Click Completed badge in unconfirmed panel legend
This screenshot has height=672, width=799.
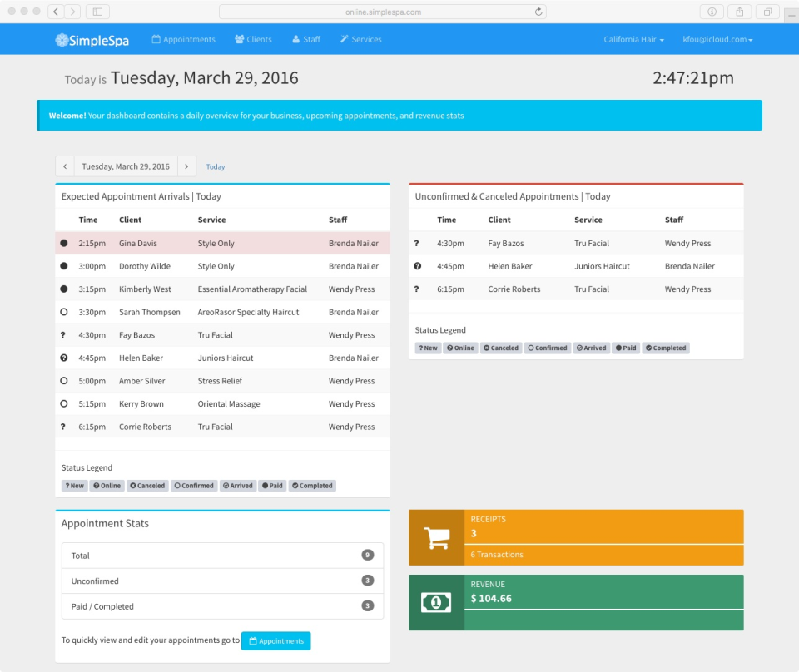[x=666, y=348]
